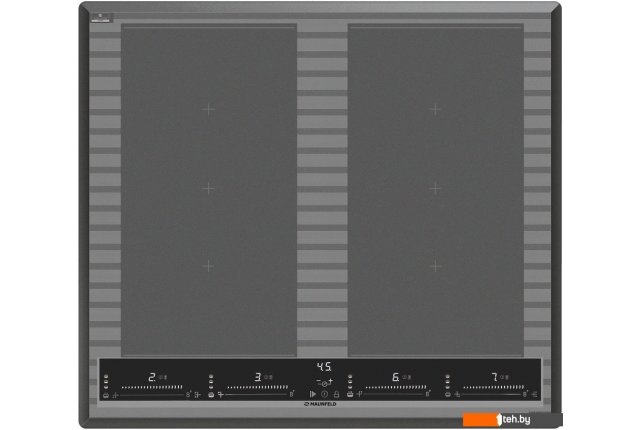Touch the power slider under the digit 7

point(495,386)
